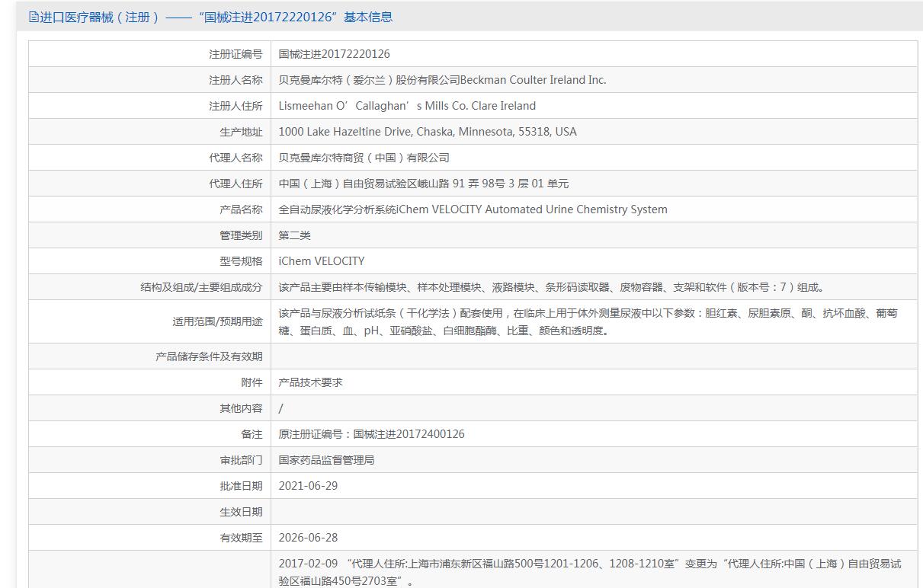Viewport: 923px width, 588px height.
Task: Open the attachment '产品技术要求'
Action: [310, 382]
